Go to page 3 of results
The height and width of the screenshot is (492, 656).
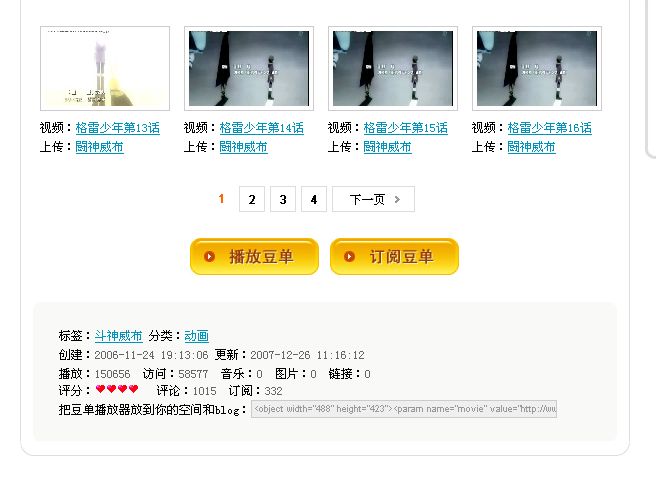pos(283,199)
